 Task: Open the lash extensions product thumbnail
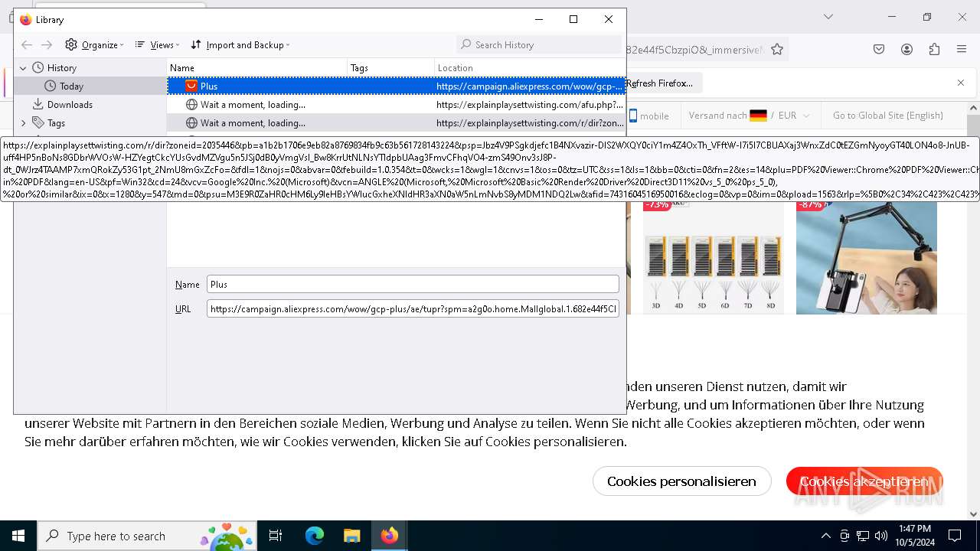713,257
